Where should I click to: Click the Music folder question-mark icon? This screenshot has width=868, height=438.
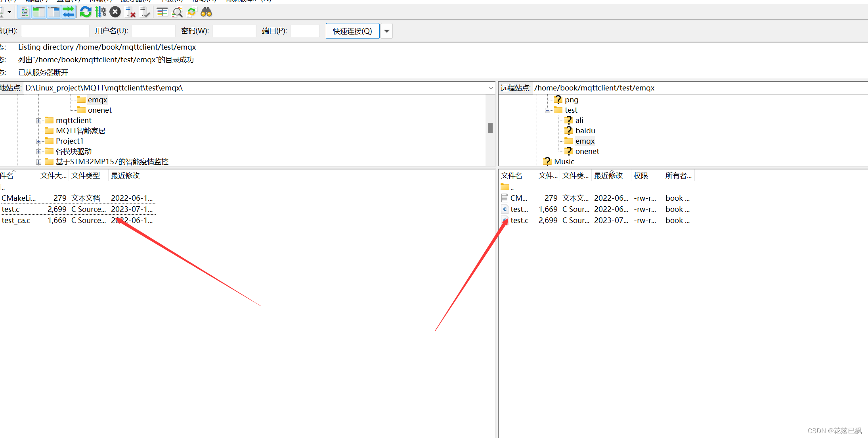point(547,161)
